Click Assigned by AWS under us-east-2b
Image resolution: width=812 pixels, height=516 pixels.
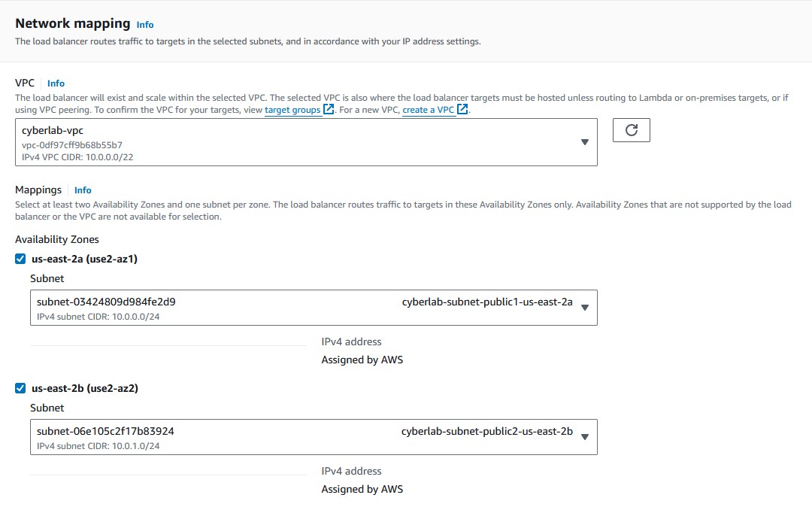click(x=362, y=489)
